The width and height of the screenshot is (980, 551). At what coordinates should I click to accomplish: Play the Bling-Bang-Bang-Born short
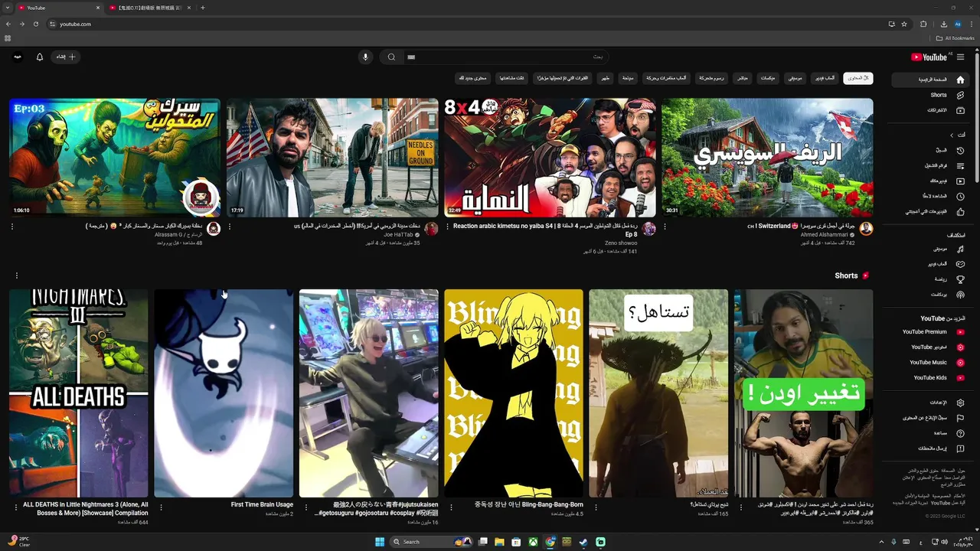coord(514,393)
